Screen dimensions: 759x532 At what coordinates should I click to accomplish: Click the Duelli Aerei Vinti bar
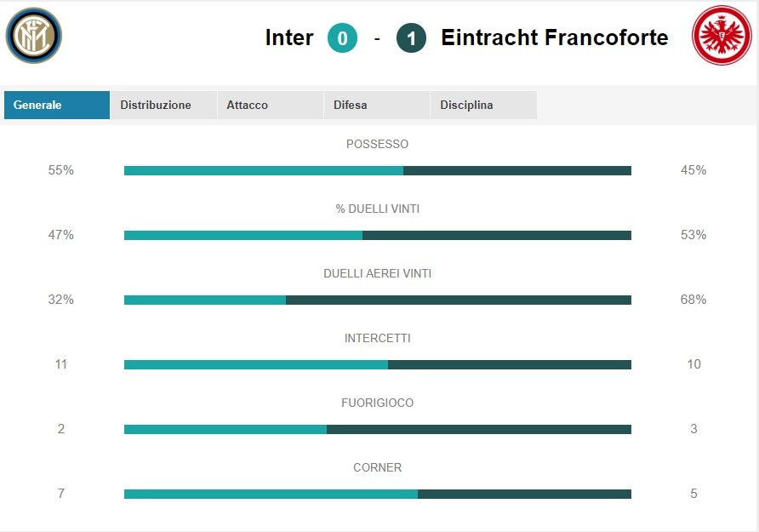tap(378, 300)
